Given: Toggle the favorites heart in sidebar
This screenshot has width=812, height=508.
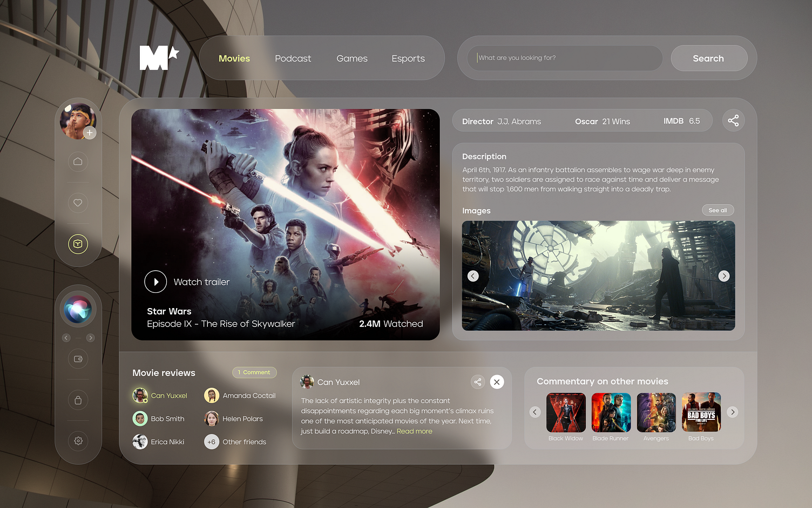Looking at the screenshot, I should click(78, 203).
